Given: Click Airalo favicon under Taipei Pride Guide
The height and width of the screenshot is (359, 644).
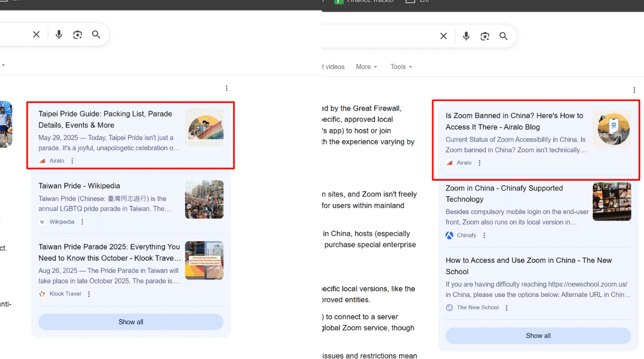Looking at the screenshot, I should point(42,161).
